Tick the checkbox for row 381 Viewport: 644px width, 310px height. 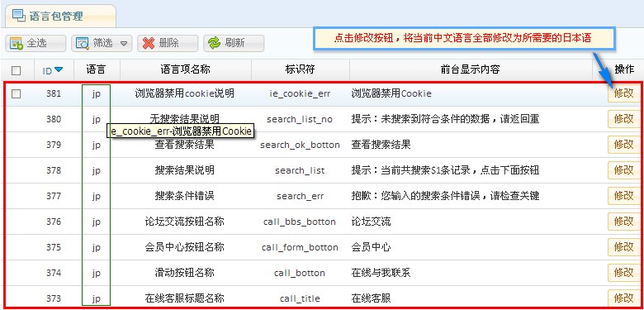16,93
